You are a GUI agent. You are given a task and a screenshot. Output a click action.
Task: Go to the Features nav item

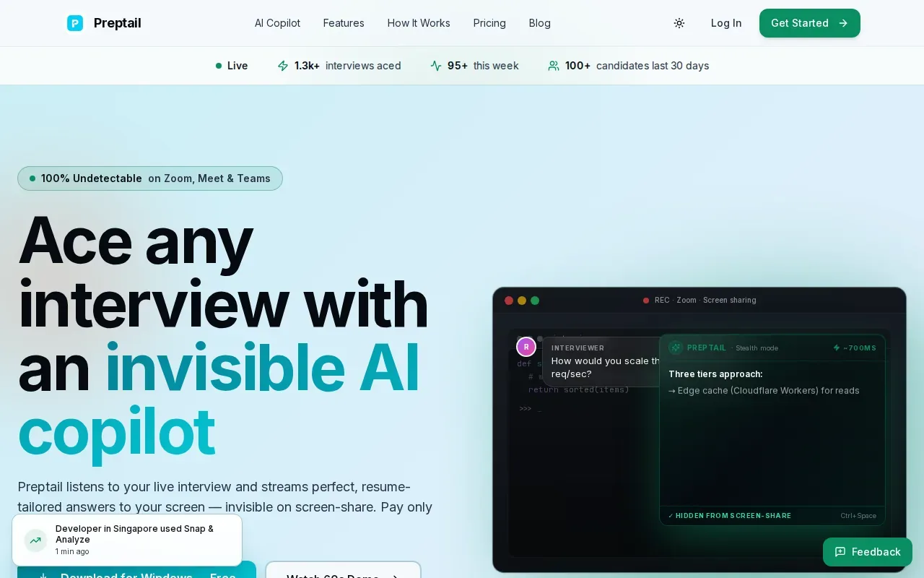click(x=344, y=23)
